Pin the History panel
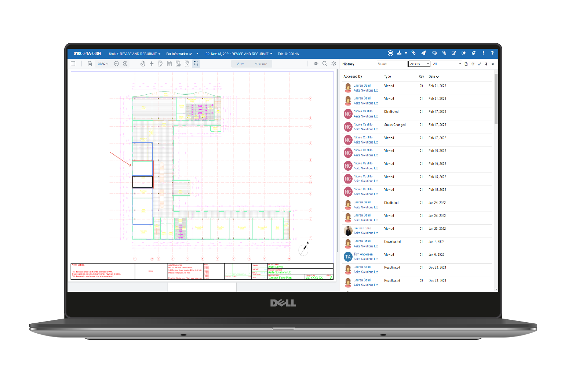 point(486,63)
